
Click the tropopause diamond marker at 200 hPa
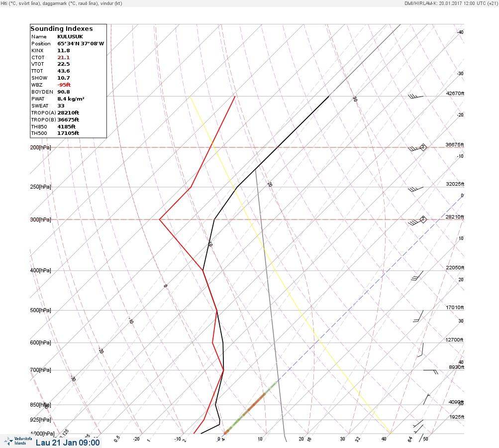point(423,147)
